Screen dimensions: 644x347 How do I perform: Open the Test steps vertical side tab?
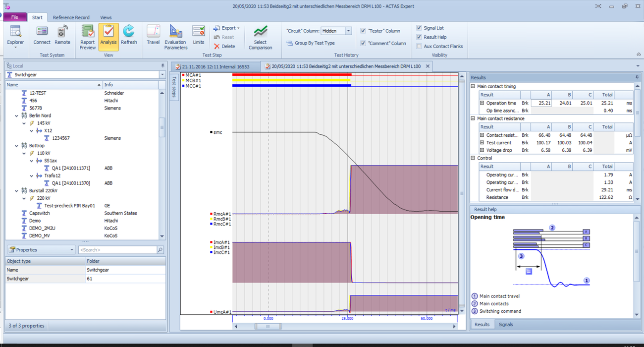pyautogui.click(x=174, y=88)
